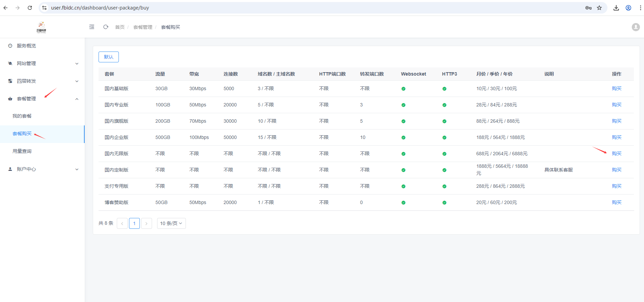Bookmark this page with the star icon

coord(599,8)
